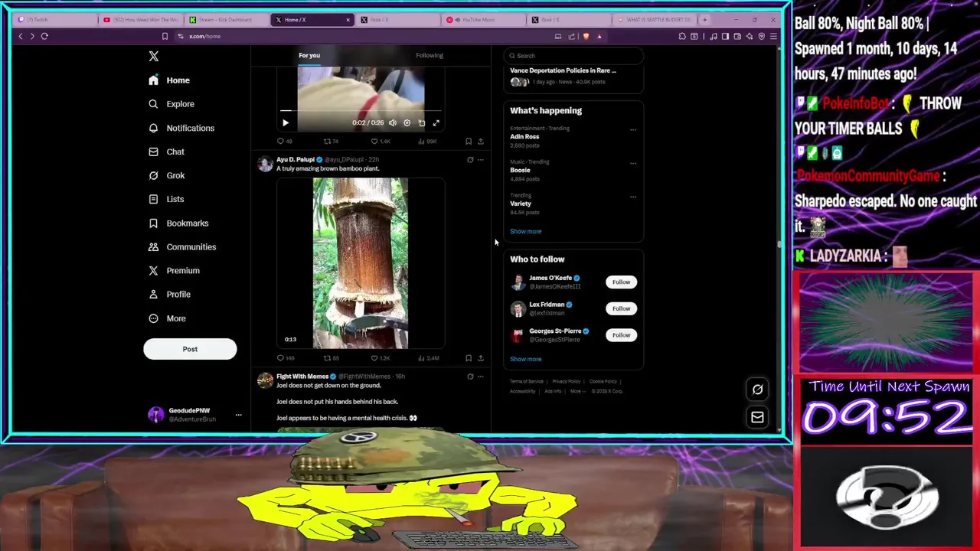Image resolution: width=980 pixels, height=551 pixels.
Task: Play the brown bamboo video
Action: pos(361,263)
